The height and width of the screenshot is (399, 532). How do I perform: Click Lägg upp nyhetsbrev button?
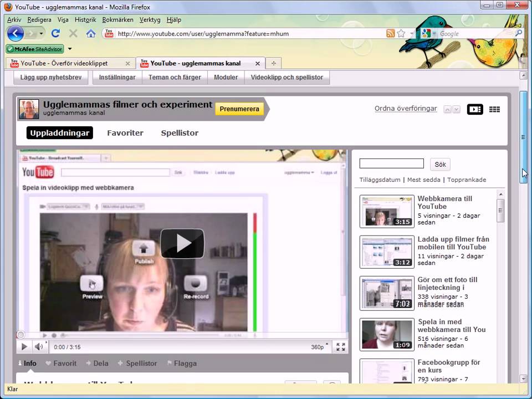point(51,78)
